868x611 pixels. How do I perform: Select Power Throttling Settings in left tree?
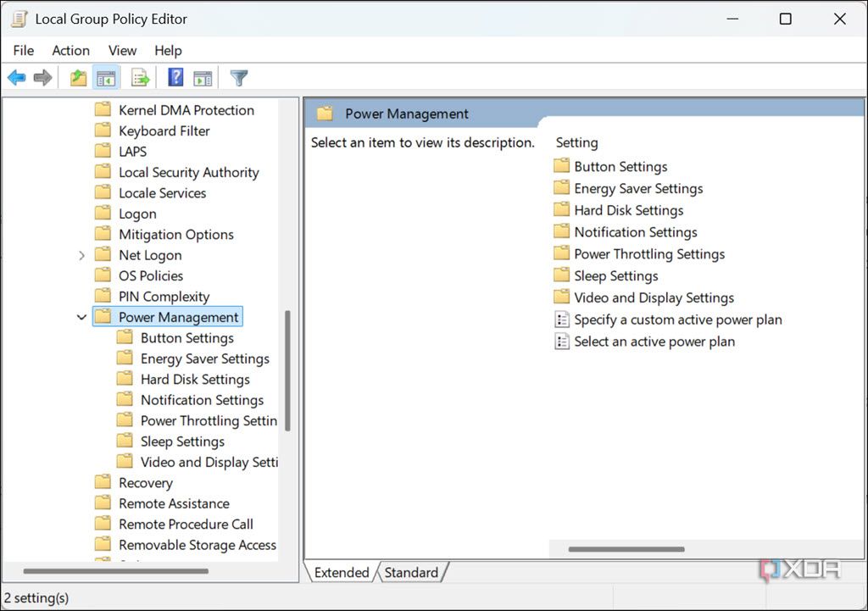point(209,420)
